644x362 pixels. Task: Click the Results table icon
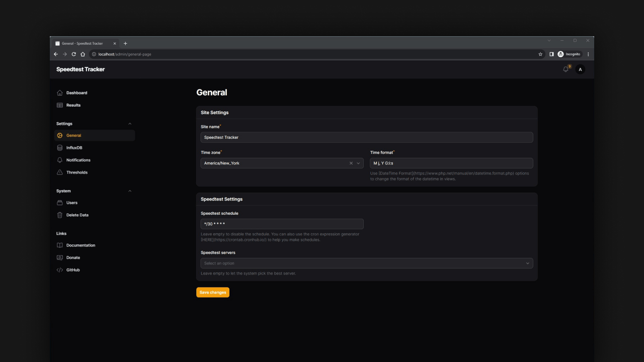click(60, 105)
